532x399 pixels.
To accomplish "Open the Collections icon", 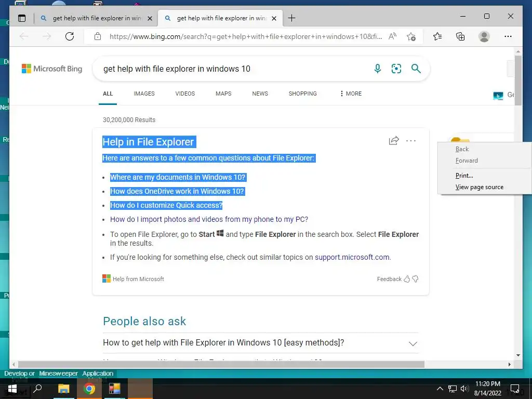I will tap(460, 36).
